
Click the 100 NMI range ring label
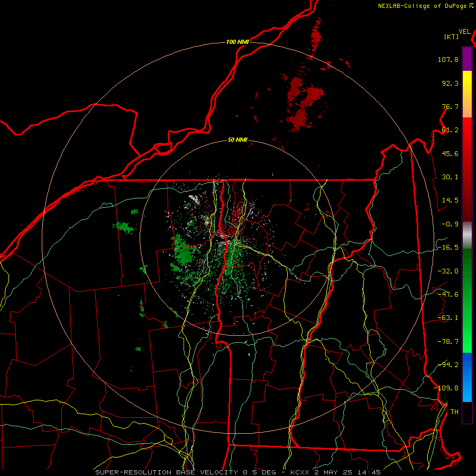click(x=237, y=42)
